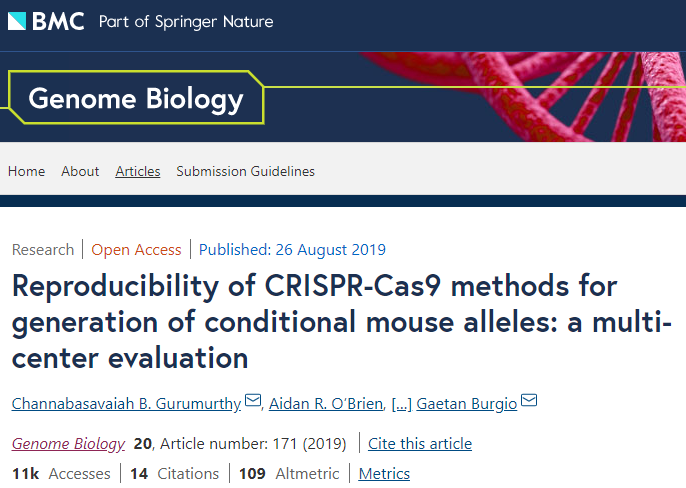Image resolution: width=686 pixels, height=488 pixels.
Task: Go to the About page
Action: point(80,171)
